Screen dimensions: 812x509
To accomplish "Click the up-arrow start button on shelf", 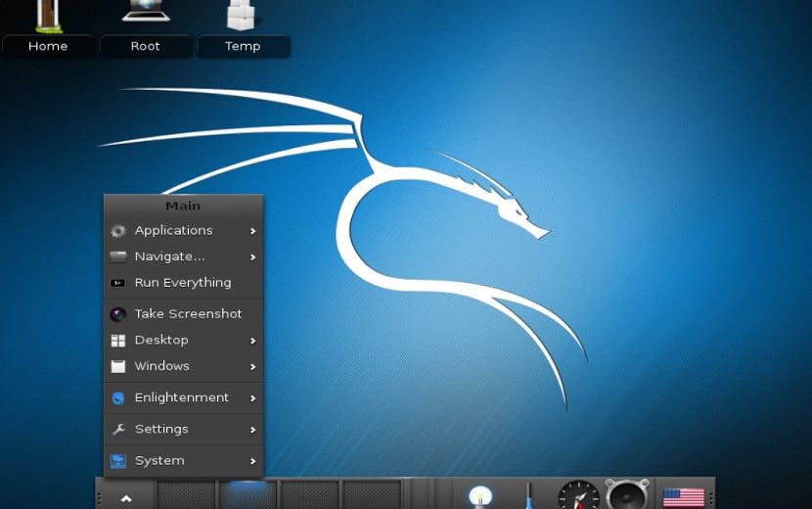I will (126, 498).
